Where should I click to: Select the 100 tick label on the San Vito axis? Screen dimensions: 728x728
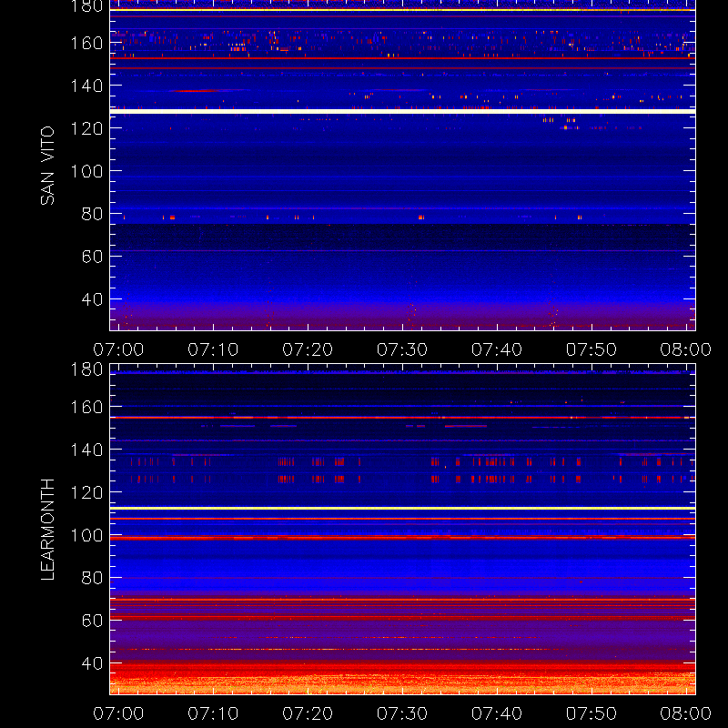86,171
